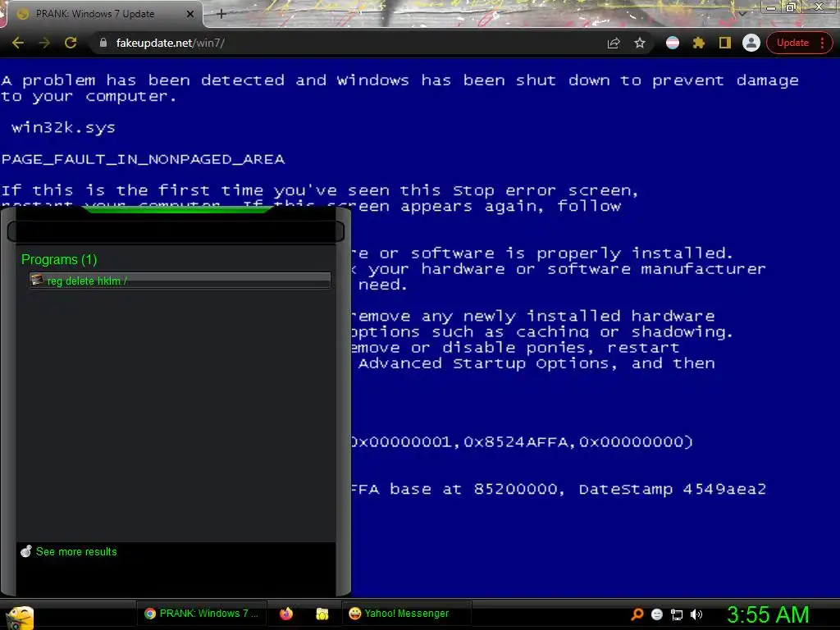
Task: Click the red Update button in Chrome
Action: (x=792, y=43)
